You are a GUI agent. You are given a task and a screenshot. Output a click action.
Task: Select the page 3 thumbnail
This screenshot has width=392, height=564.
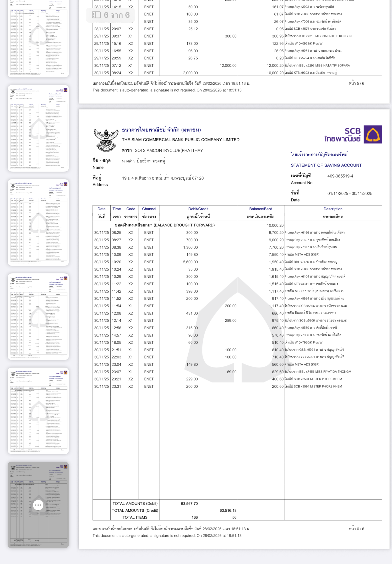(x=38, y=222)
